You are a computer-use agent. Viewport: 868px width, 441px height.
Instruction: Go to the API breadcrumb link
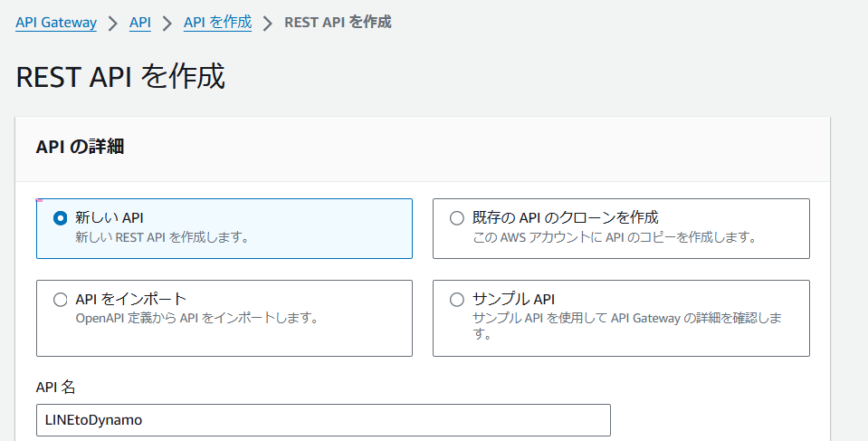tap(140, 23)
